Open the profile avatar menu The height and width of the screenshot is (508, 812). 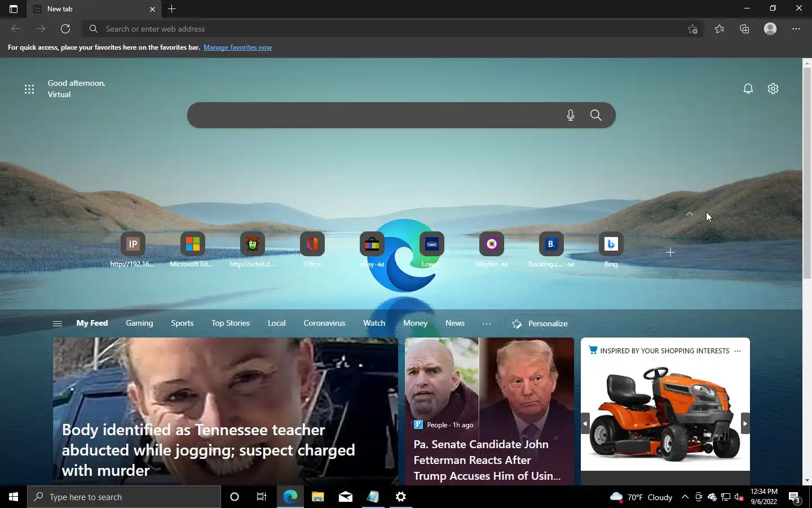pyautogui.click(x=770, y=29)
